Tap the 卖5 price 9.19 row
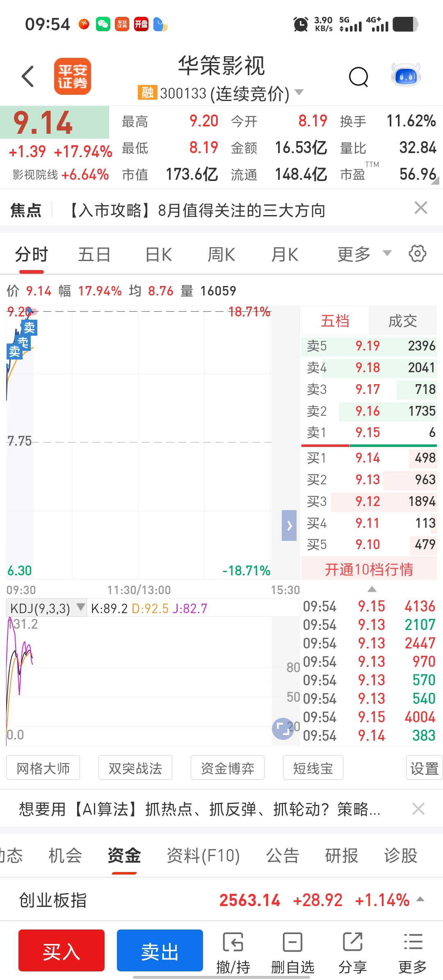 pyautogui.click(x=369, y=346)
